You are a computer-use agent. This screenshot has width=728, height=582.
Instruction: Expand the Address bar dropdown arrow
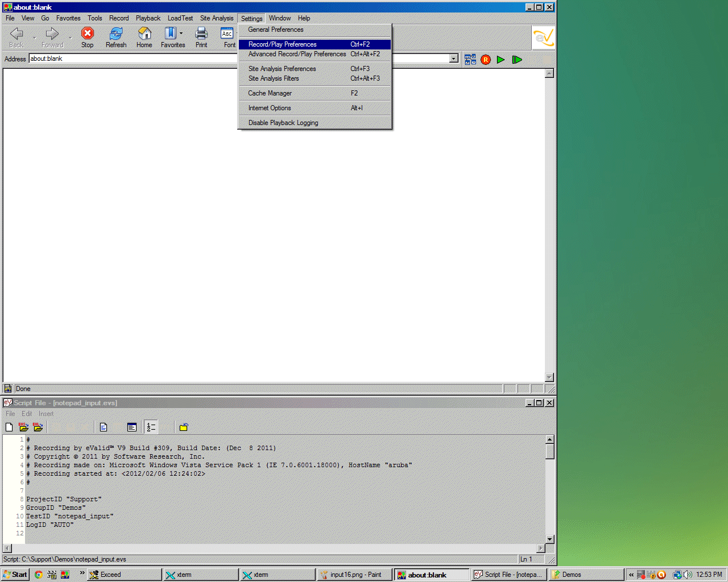(453, 59)
